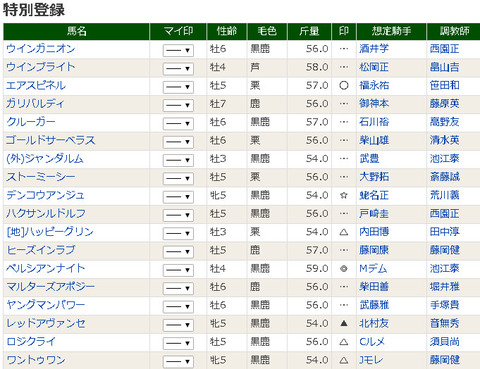Open マイ印 dropdown for ワントゥワン
The image size is (480, 369).
click(178, 362)
